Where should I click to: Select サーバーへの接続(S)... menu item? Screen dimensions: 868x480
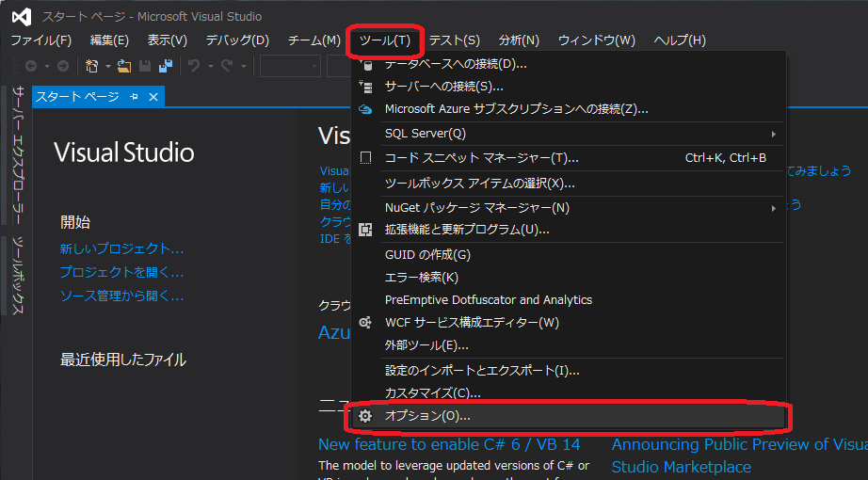coord(569,87)
